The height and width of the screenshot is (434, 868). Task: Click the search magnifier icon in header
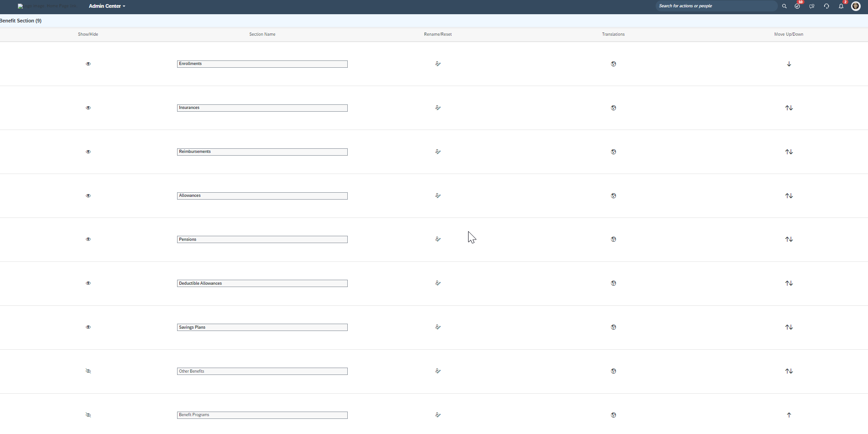[x=784, y=6]
